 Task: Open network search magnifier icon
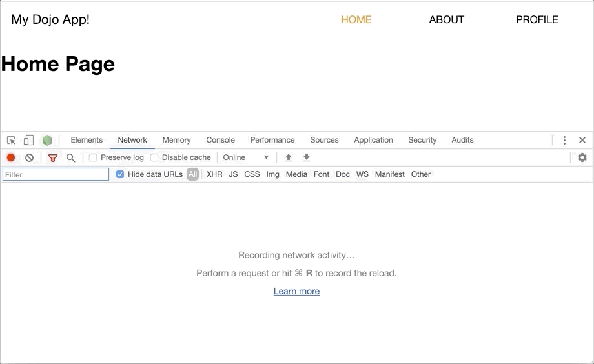[71, 157]
